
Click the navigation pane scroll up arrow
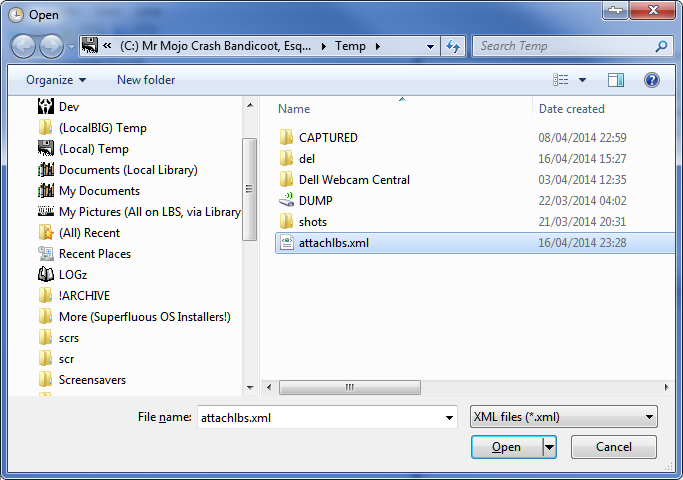(x=250, y=105)
